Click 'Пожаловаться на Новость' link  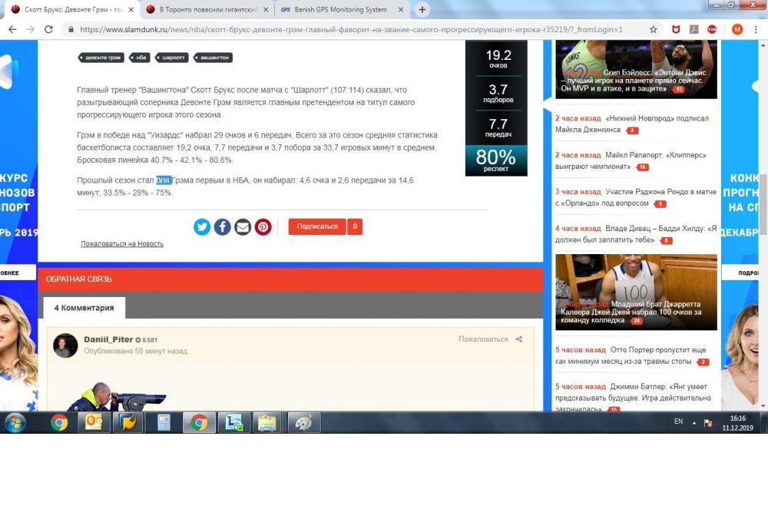pos(122,244)
